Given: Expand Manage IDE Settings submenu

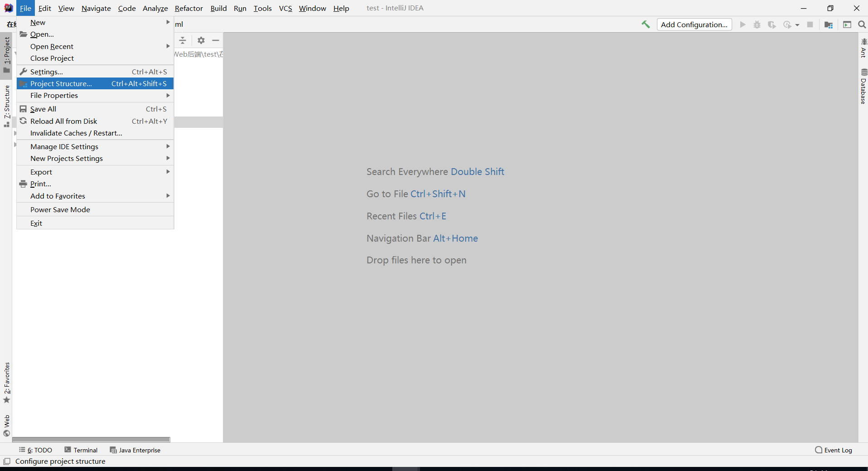Looking at the screenshot, I should click(x=95, y=146).
